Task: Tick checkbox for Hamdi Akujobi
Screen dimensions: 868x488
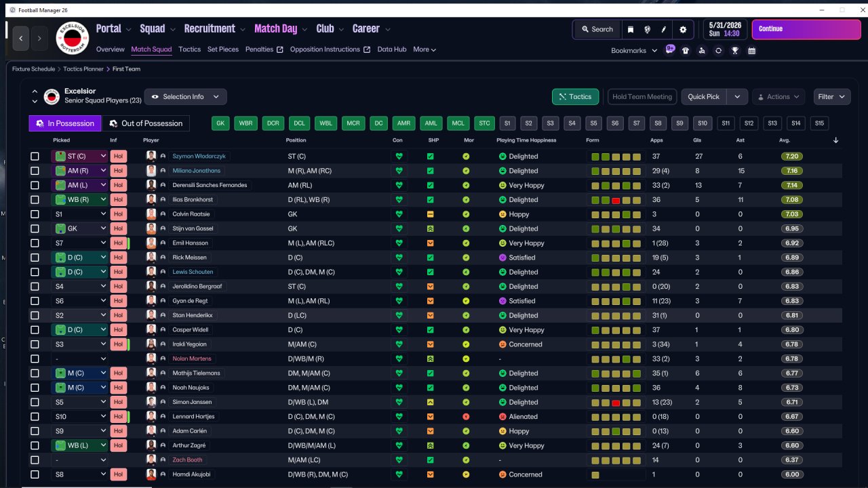Action: pyautogui.click(x=35, y=474)
